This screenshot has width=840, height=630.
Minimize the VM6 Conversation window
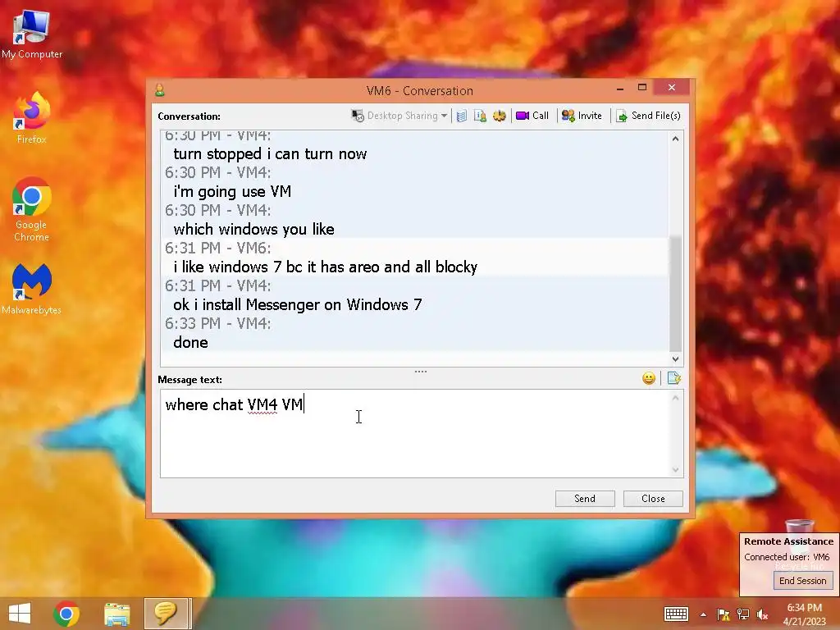620,88
